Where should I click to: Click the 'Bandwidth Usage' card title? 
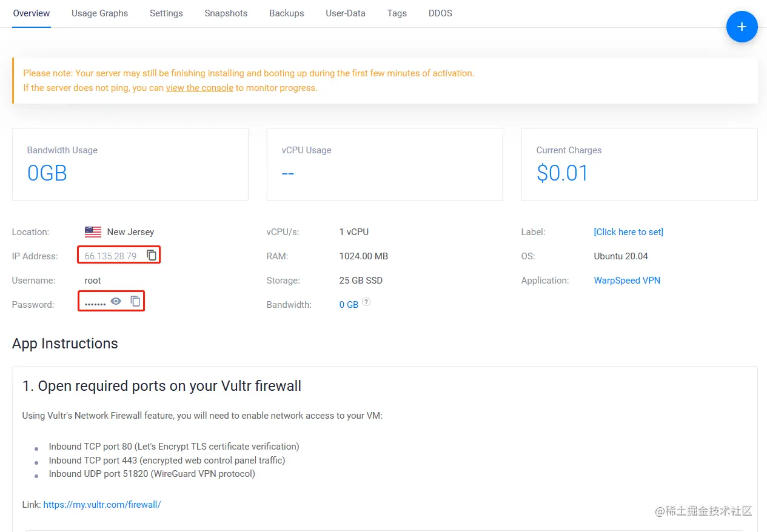pyautogui.click(x=62, y=150)
